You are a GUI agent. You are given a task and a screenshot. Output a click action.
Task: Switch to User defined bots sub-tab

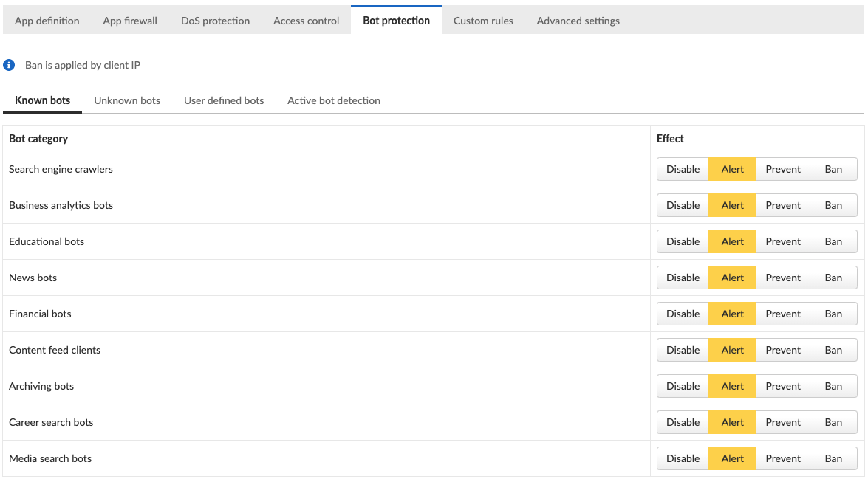pos(224,100)
